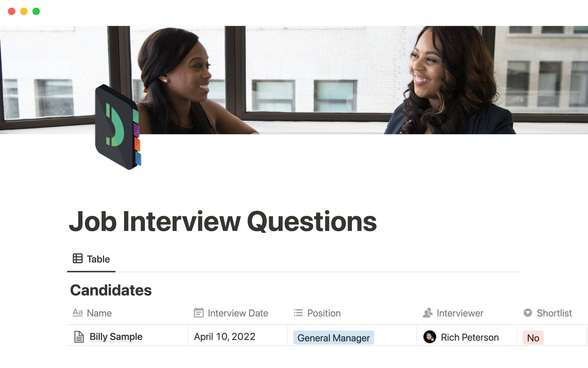Click the binder page icon
Image resolution: width=588 pixels, height=368 pixels.
[x=118, y=127]
